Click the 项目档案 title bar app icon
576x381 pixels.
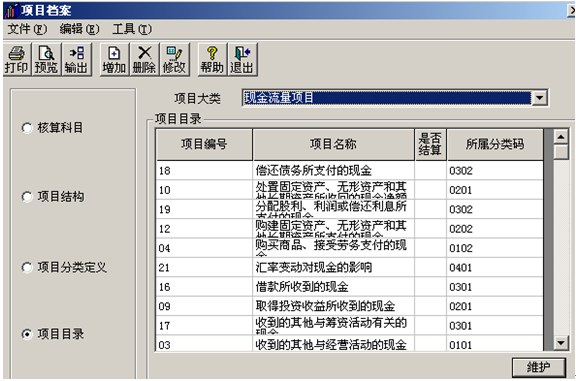click(11, 10)
